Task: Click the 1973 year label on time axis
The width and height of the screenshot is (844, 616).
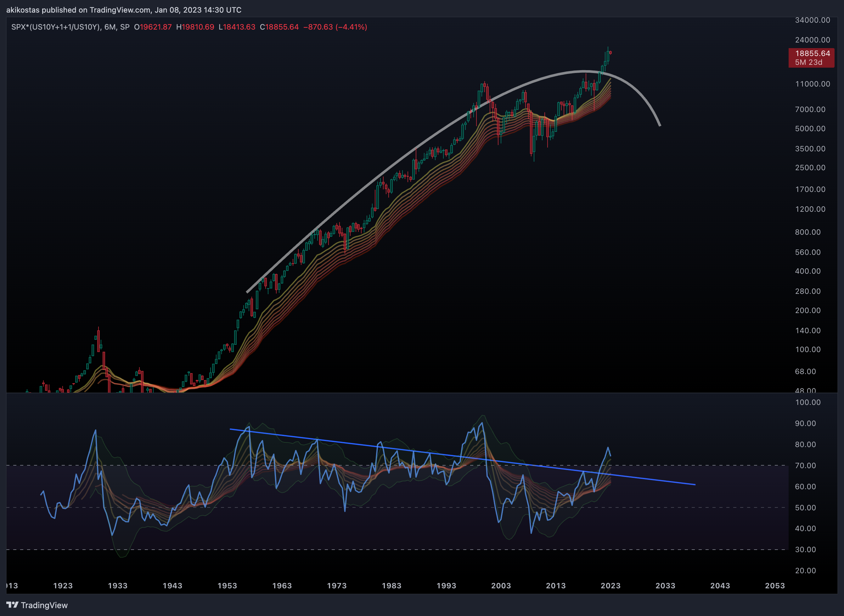Action: point(337,586)
